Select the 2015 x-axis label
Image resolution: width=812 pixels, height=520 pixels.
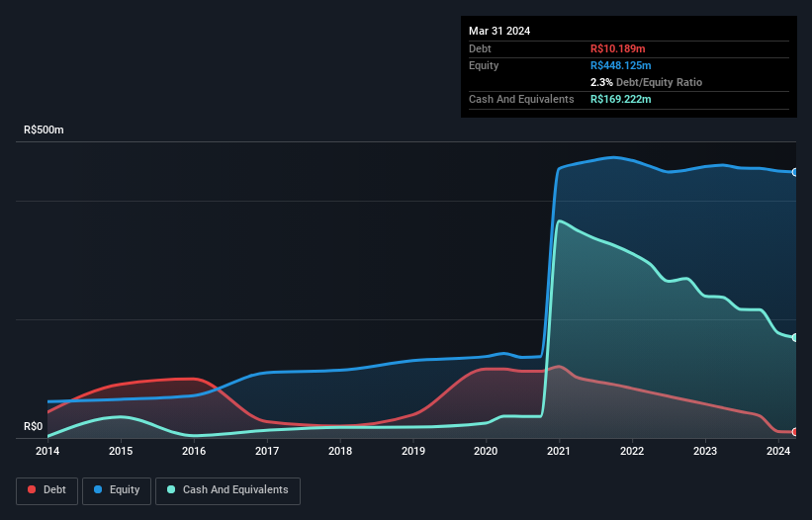[x=121, y=451]
